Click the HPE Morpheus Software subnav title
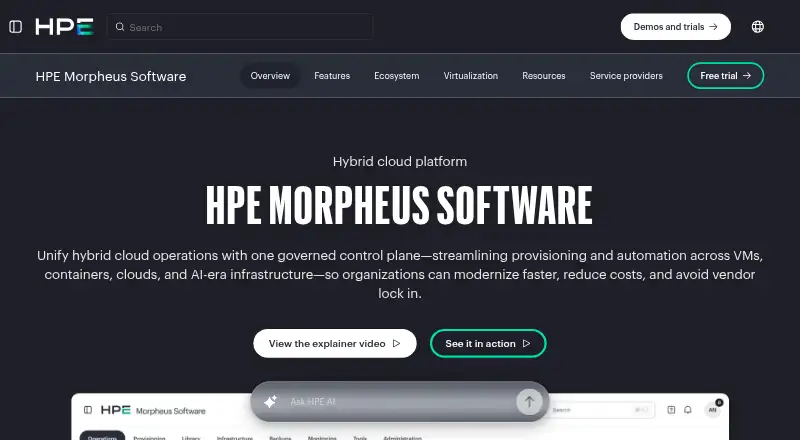This screenshot has width=800, height=440. tap(111, 76)
